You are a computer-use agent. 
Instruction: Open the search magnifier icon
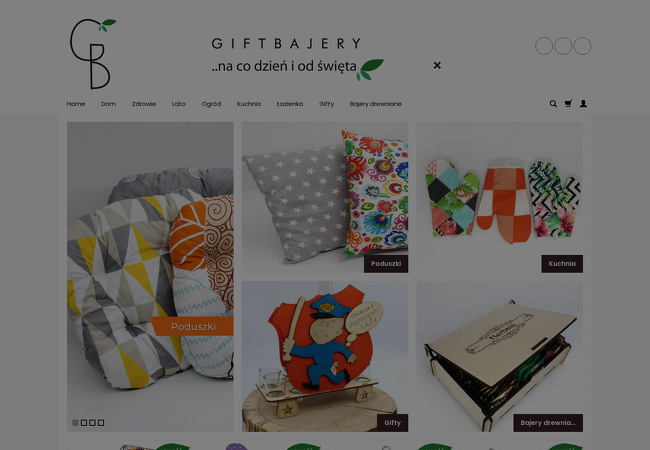(553, 104)
